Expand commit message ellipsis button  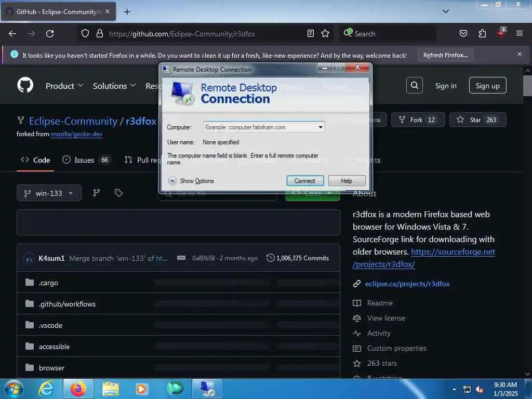181,258
